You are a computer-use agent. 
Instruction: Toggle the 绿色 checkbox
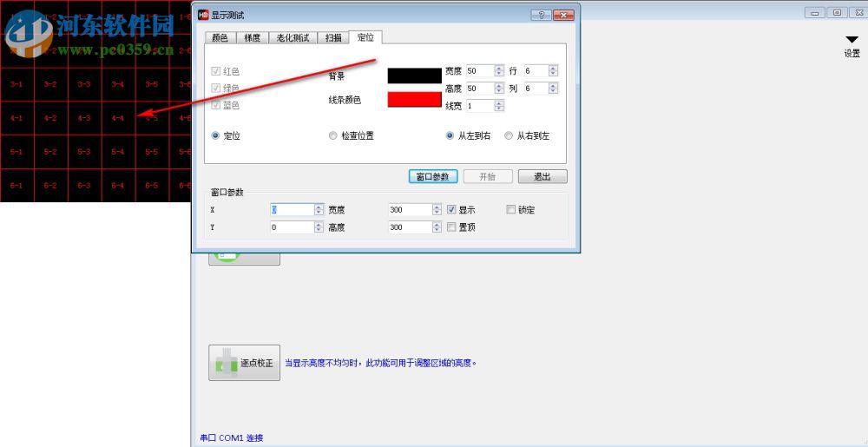click(x=215, y=88)
